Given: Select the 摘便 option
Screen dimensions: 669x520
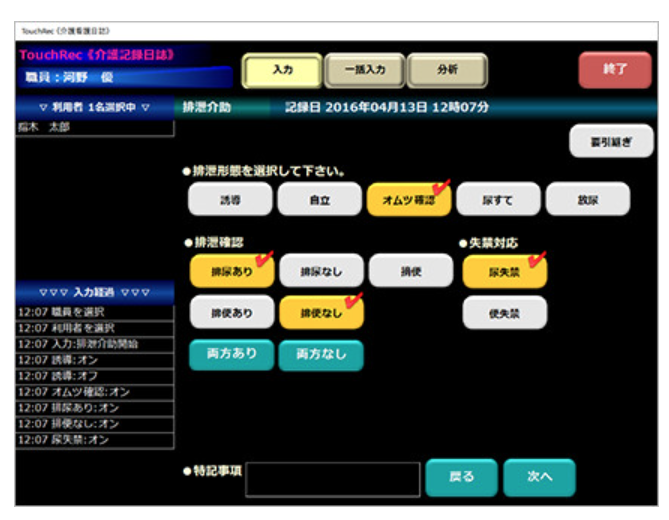Looking at the screenshot, I should click(410, 270).
